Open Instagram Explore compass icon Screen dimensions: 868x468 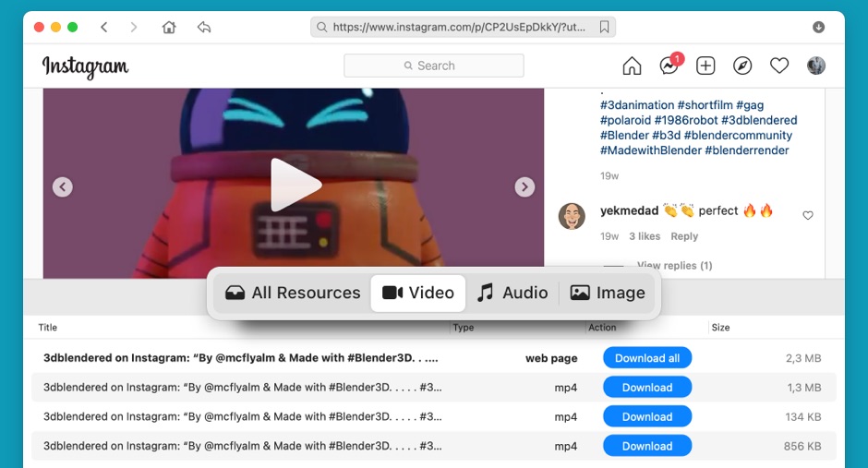click(742, 66)
